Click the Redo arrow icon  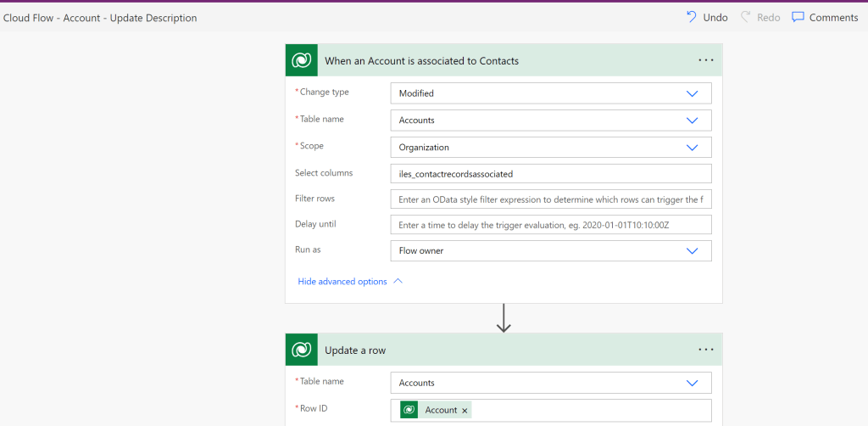click(746, 17)
